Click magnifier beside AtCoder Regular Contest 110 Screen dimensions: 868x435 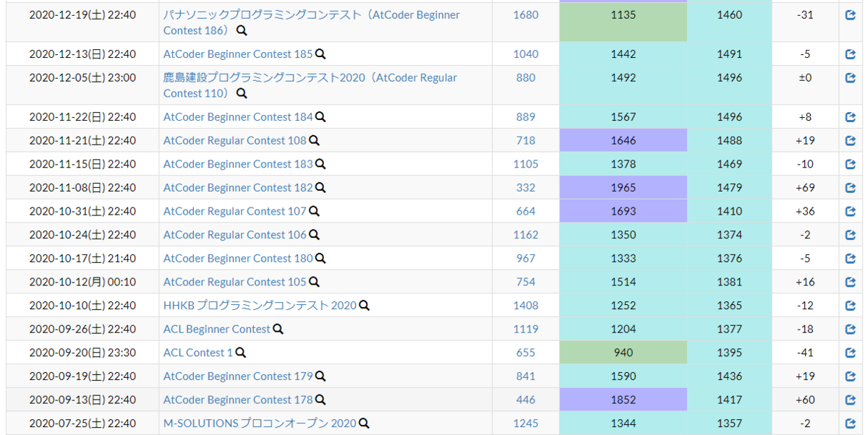[242, 93]
